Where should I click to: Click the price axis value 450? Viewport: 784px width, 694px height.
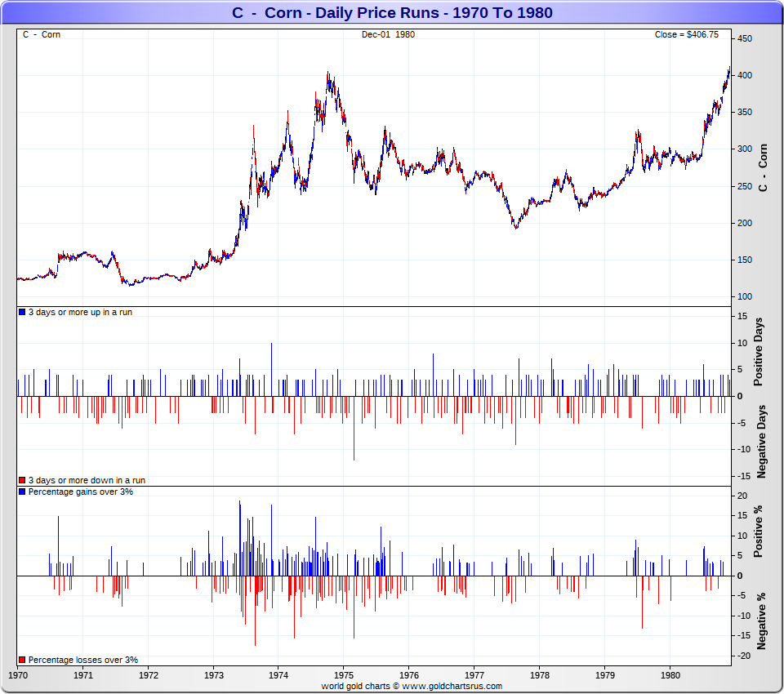point(745,38)
